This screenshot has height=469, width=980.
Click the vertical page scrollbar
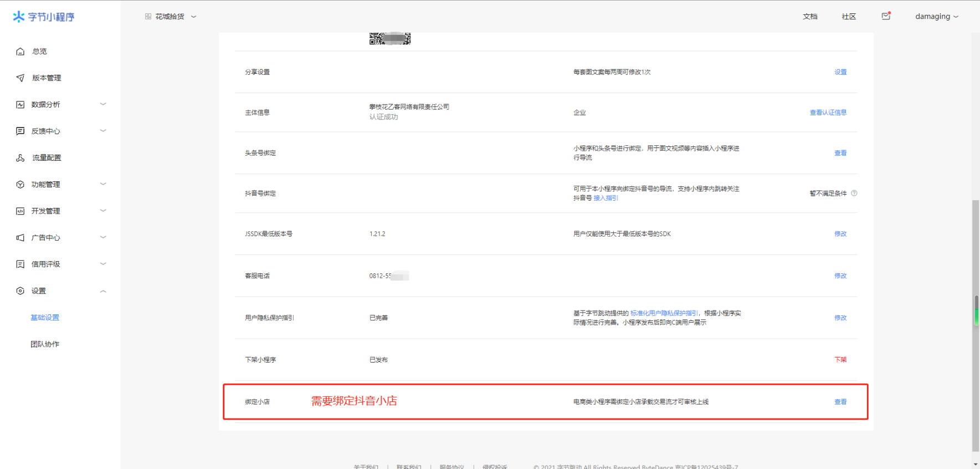(976, 325)
